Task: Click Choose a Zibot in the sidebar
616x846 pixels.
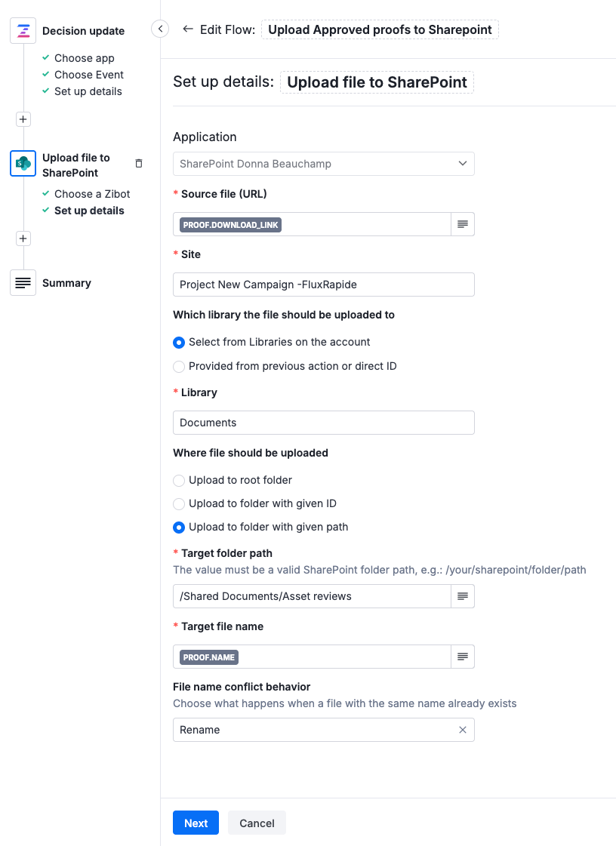Action: (90, 194)
